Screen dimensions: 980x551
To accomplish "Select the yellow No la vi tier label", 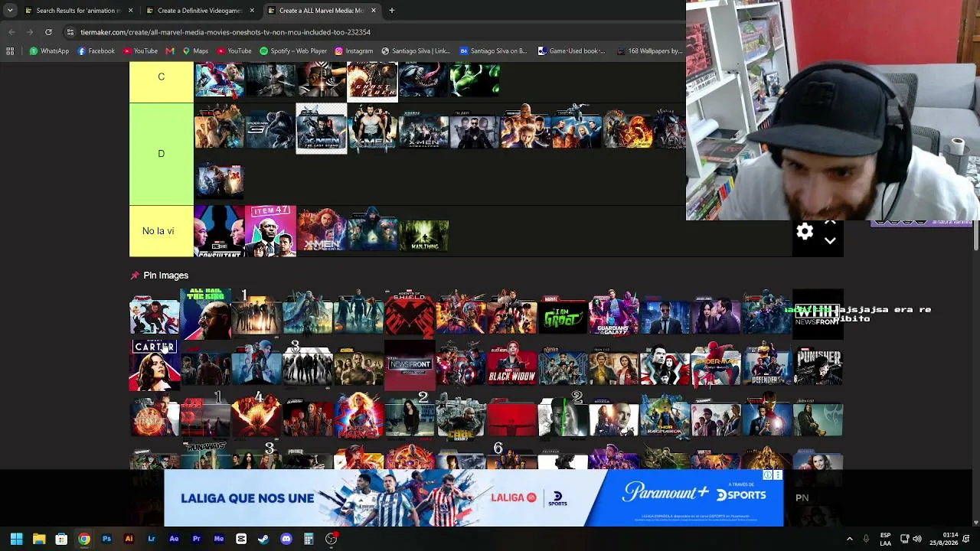I will coord(162,231).
